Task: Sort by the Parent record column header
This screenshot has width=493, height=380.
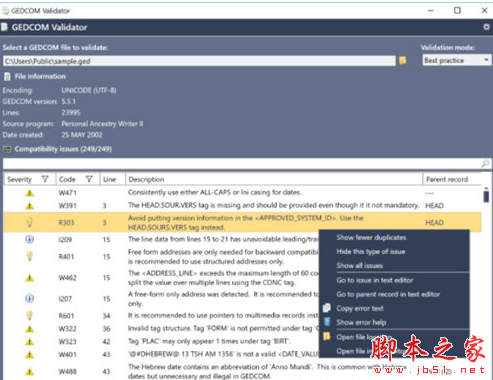Action: pyautogui.click(x=447, y=179)
